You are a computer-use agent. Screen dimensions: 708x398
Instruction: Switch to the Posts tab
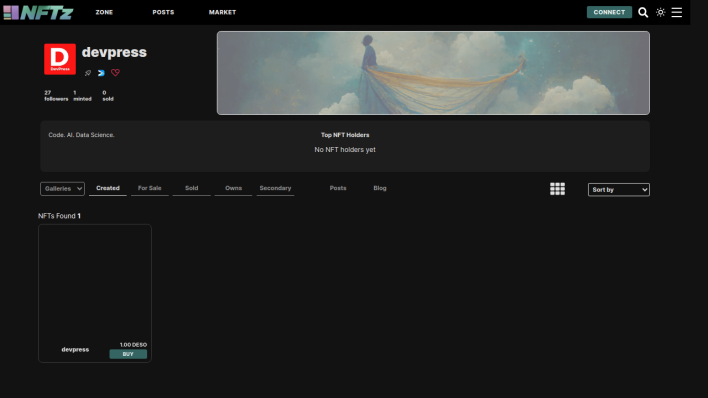338,188
